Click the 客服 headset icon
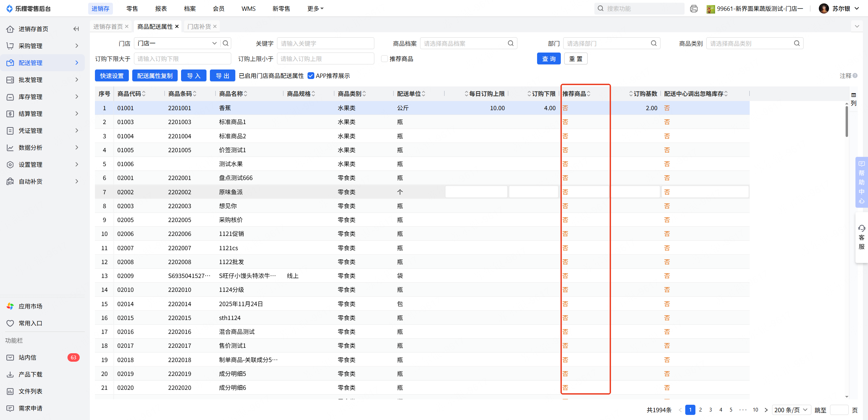This screenshot has width=868, height=420. click(862, 228)
